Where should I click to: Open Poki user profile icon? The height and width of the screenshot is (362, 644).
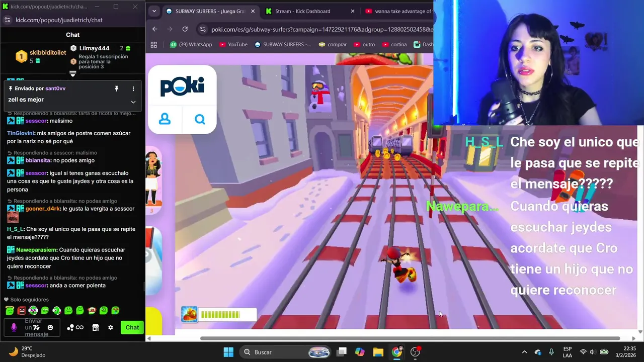click(x=165, y=119)
